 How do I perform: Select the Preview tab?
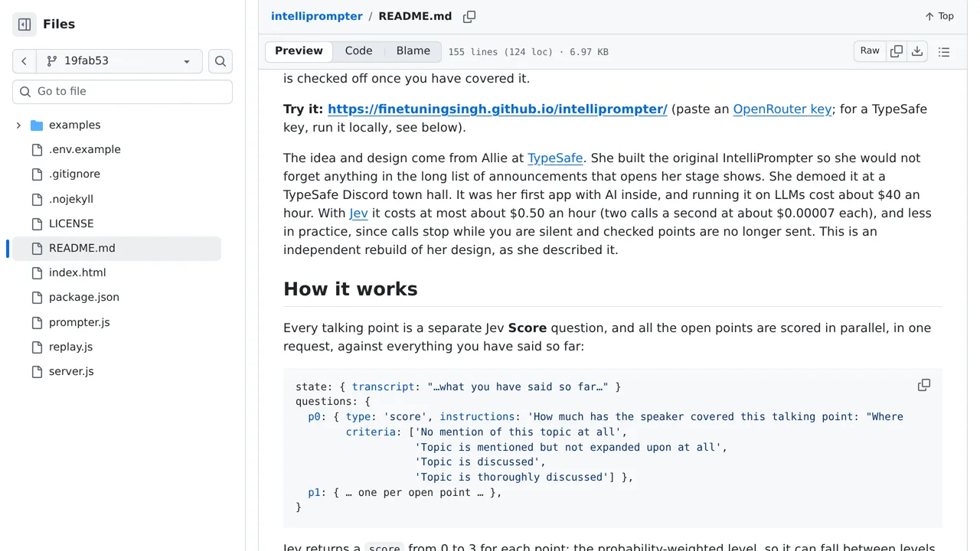299,51
